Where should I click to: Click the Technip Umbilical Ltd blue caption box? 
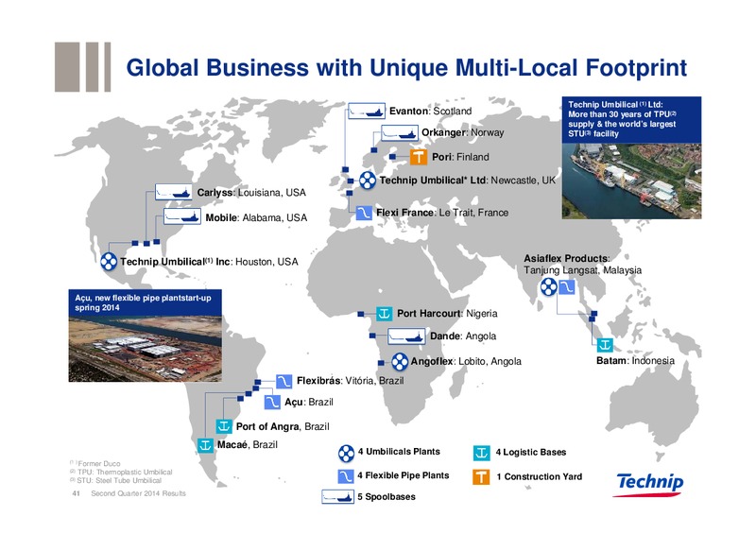(x=631, y=120)
